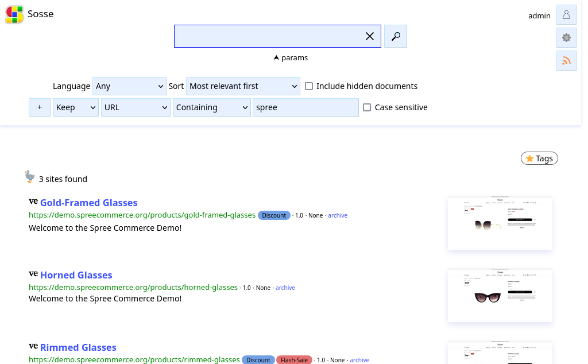Open archive link for Horned Glasses
588x364 pixels.
click(x=285, y=288)
